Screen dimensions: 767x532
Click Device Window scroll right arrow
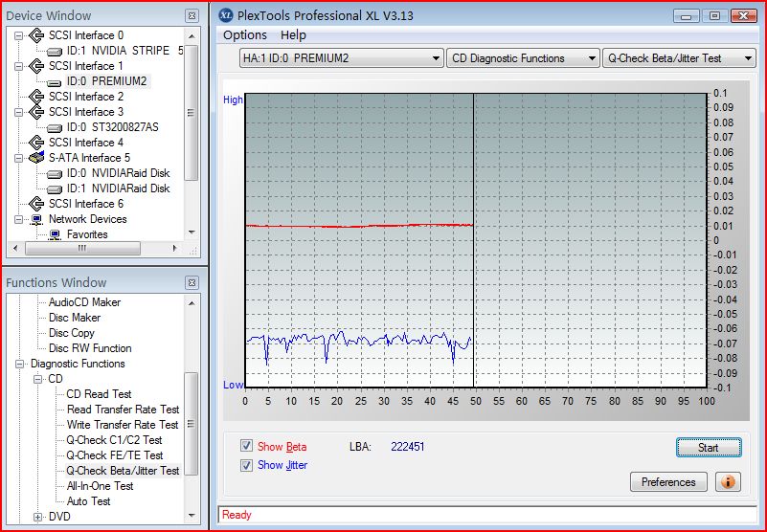pyautogui.click(x=174, y=249)
